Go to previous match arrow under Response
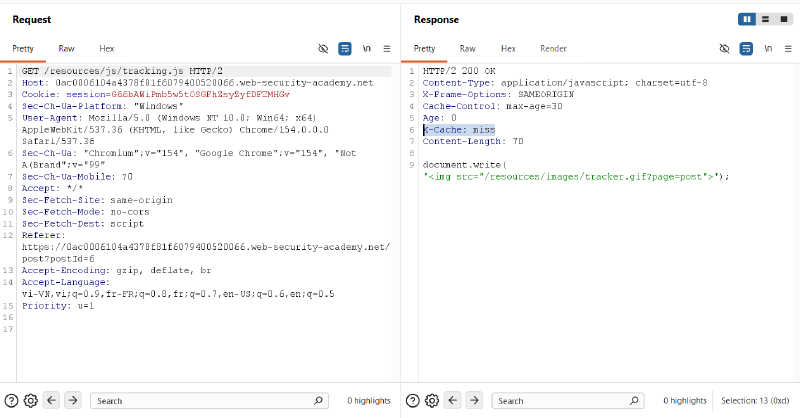 (x=453, y=400)
